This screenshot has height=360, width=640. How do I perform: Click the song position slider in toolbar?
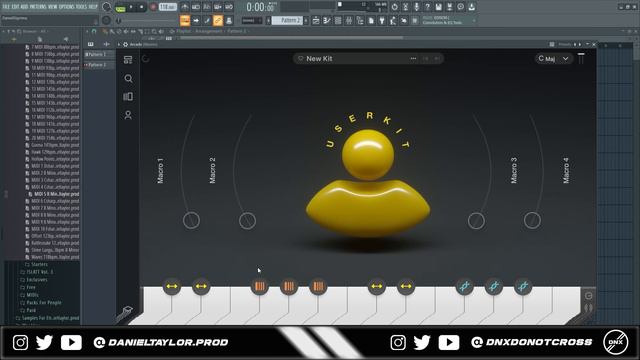coord(147,20)
